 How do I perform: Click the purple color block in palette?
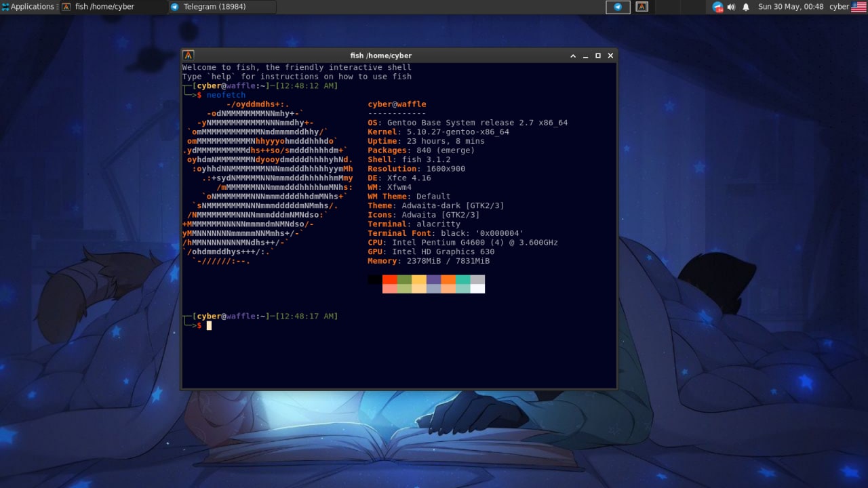[x=433, y=279]
